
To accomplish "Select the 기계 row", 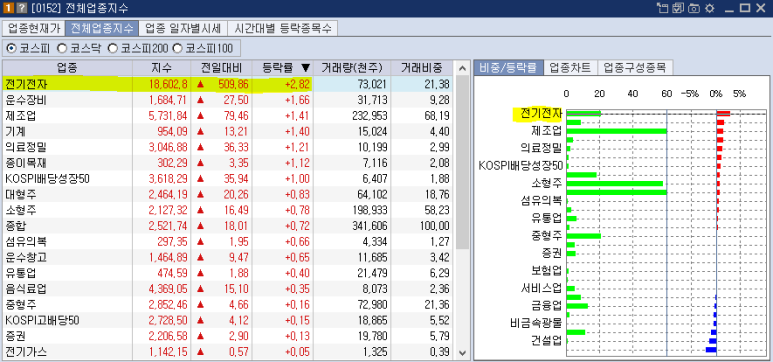I will [x=227, y=132].
